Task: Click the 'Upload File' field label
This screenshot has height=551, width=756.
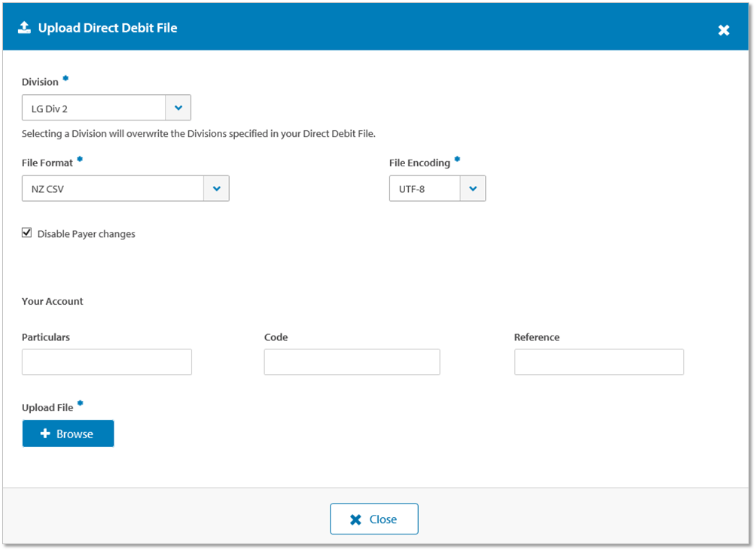Action: [x=47, y=407]
